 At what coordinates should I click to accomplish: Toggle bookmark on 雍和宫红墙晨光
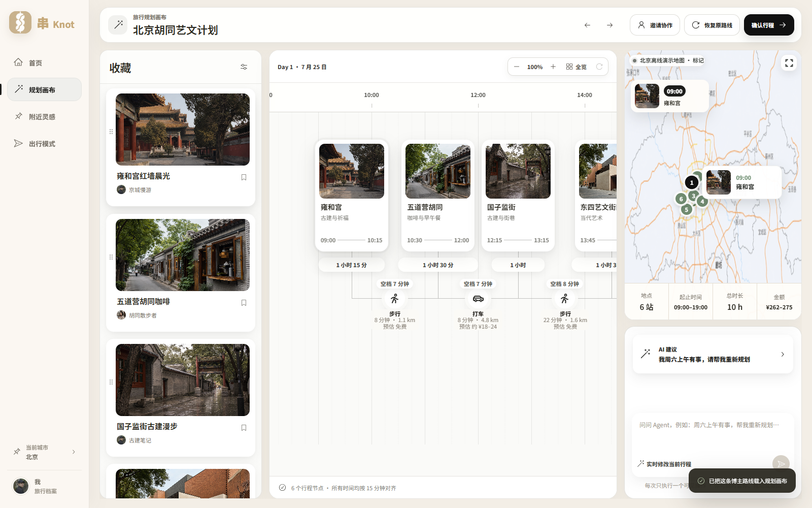[x=244, y=177]
